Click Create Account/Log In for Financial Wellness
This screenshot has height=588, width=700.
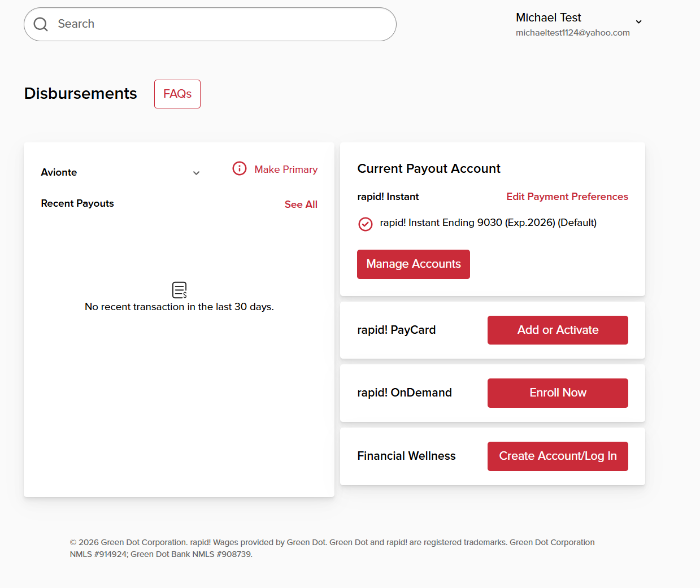[558, 456]
